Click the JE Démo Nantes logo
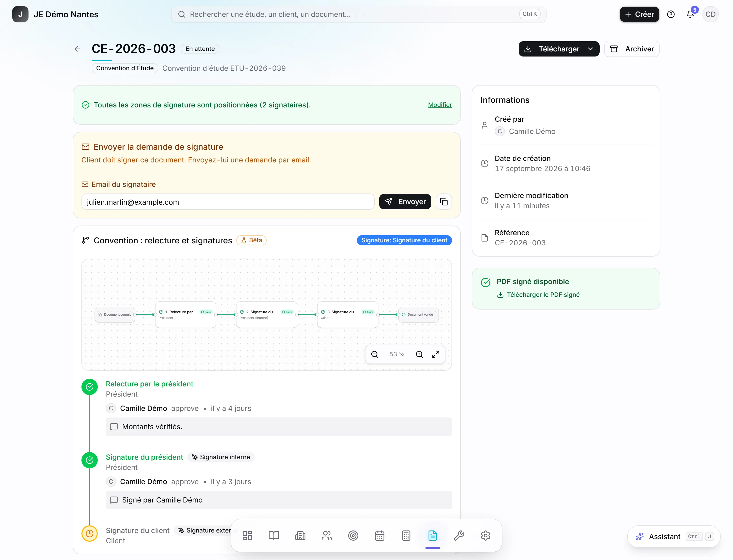The width and height of the screenshot is (733, 560). pos(20,14)
